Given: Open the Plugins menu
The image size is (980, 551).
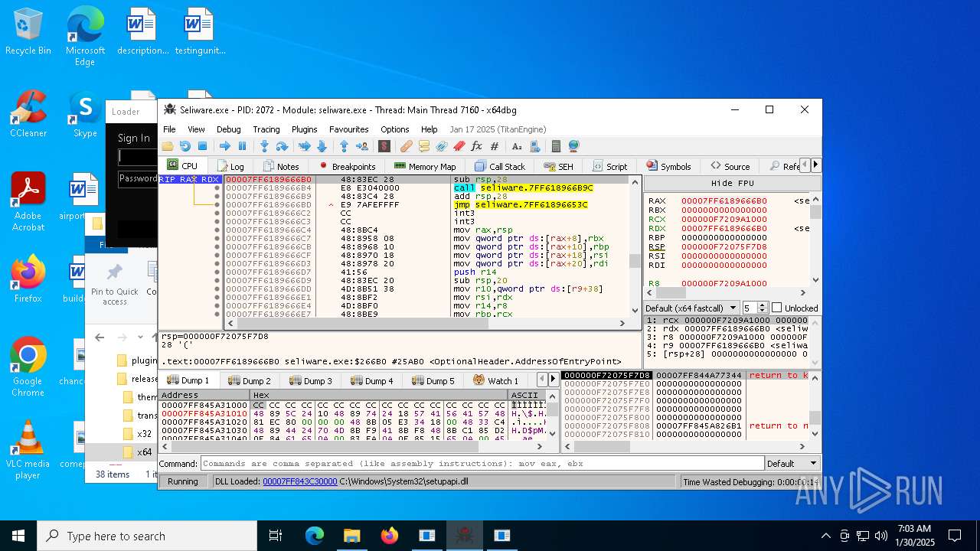Looking at the screenshot, I should (x=304, y=129).
